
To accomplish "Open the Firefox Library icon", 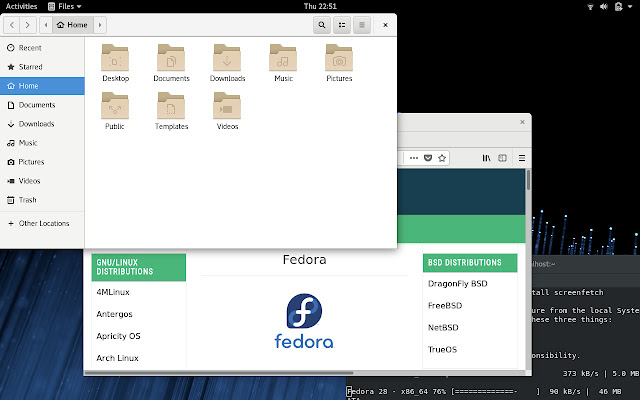I will pos(486,158).
